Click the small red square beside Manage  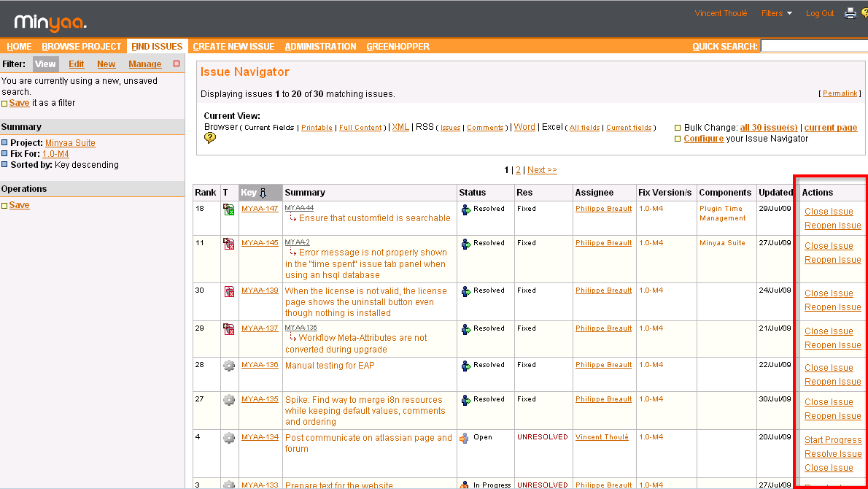pos(177,63)
